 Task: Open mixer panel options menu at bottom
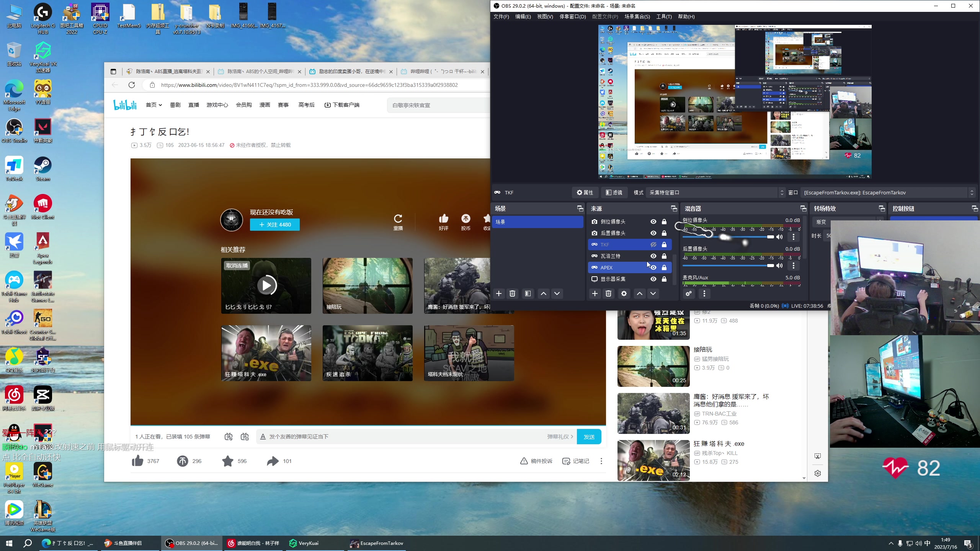tap(704, 293)
